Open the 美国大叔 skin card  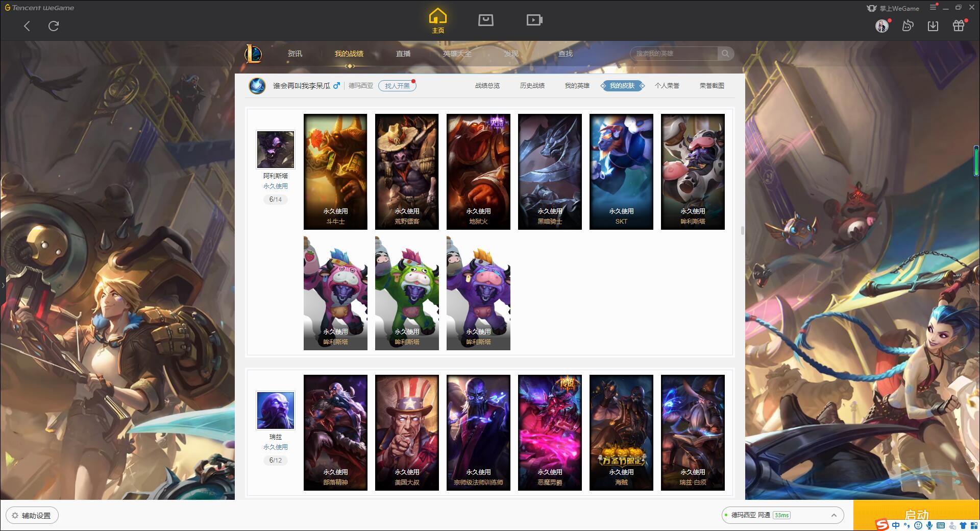pos(407,432)
